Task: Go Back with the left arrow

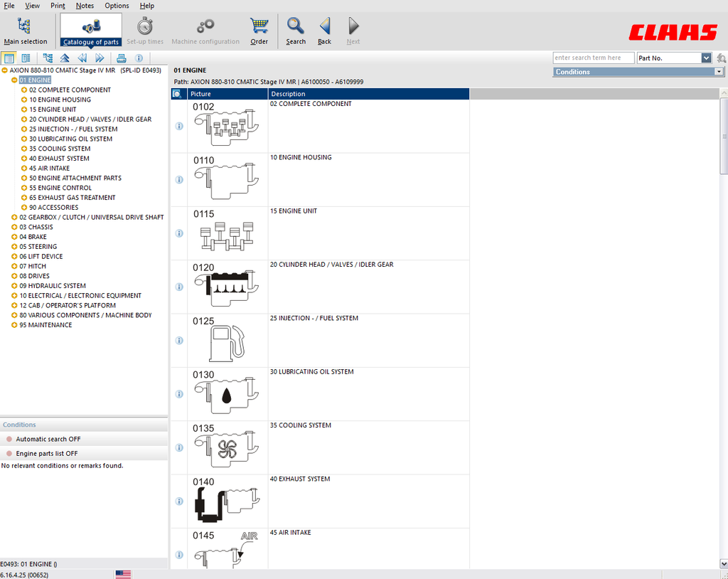Action: pos(324,31)
